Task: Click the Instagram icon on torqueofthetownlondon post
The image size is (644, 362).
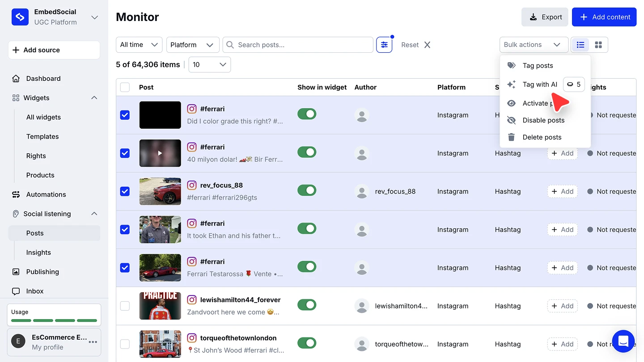Action: tap(192, 338)
